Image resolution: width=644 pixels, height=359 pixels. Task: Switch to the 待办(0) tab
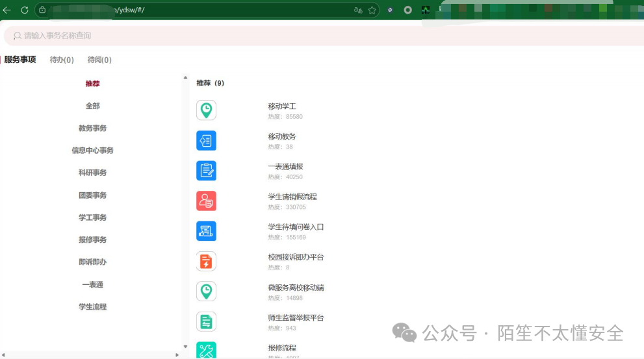pos(62,60)
